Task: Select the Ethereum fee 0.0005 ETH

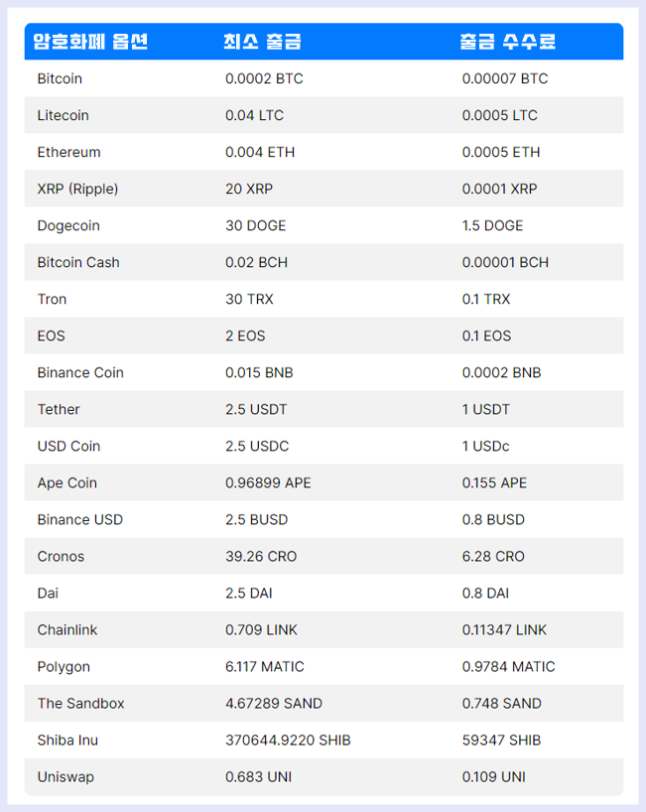Action: point(501,152)
